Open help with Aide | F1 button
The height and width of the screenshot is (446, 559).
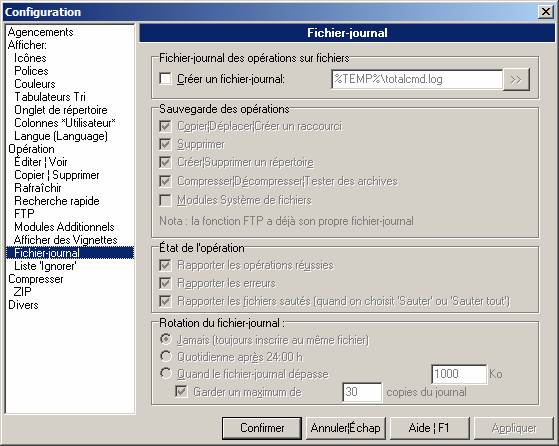[429, 428]
